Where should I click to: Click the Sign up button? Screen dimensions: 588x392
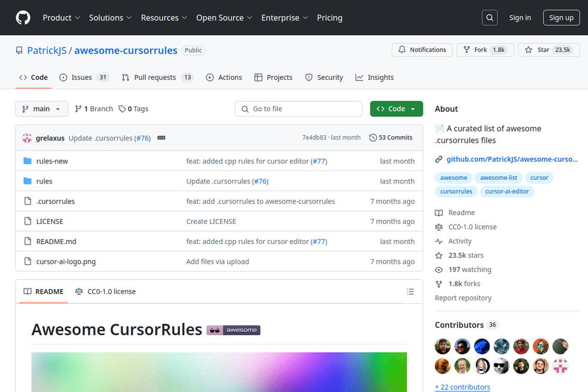coord(561,18)
